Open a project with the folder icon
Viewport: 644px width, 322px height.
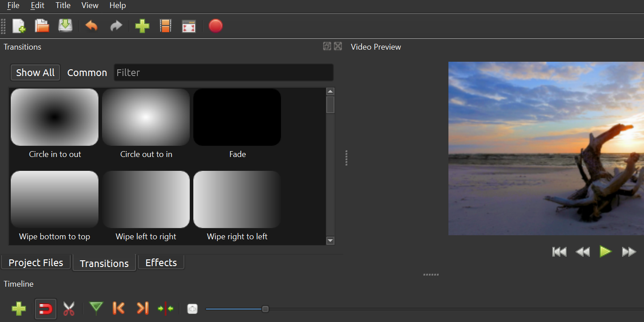click(x=42, y=26)
